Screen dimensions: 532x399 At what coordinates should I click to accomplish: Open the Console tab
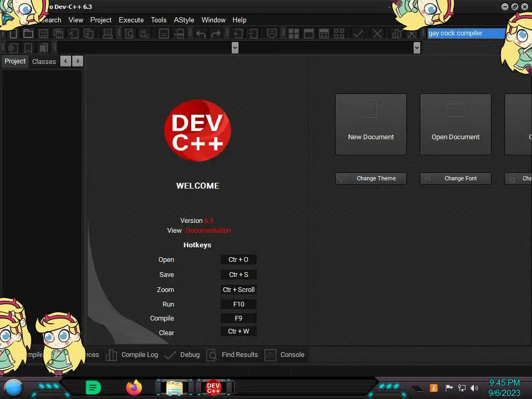285,355
